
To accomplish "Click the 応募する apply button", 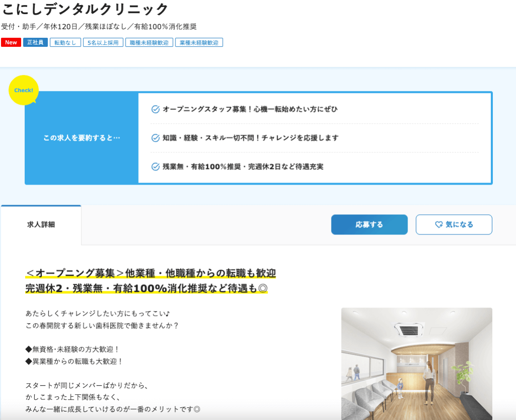I will click(369, 224).
